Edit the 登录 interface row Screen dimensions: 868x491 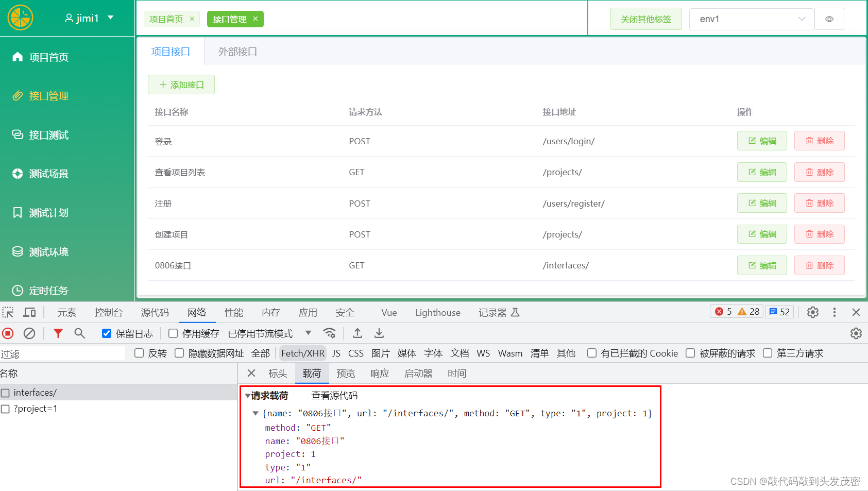[762, 141]
